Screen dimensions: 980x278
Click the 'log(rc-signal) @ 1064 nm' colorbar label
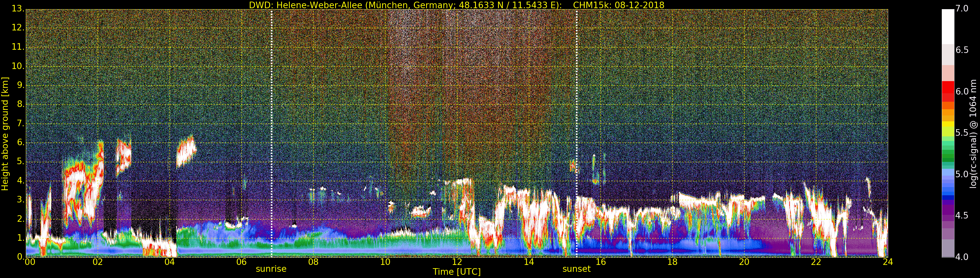click(973, 134)
